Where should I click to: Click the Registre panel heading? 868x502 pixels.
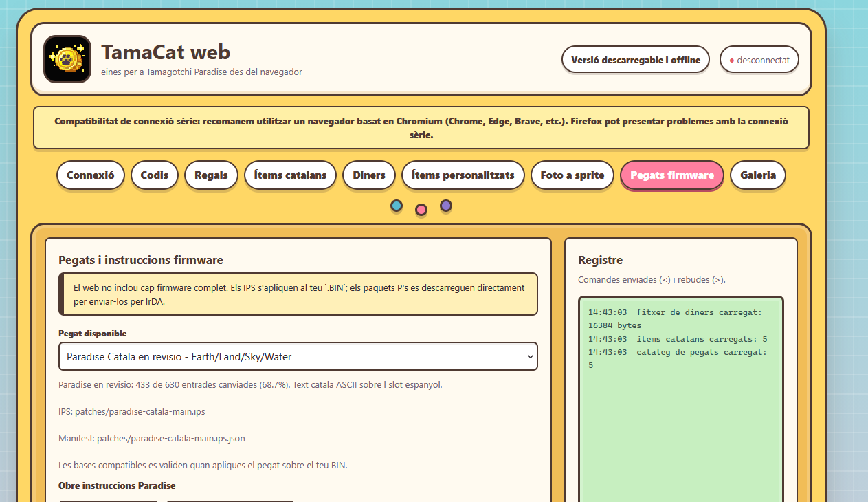(x=601, y=260)
